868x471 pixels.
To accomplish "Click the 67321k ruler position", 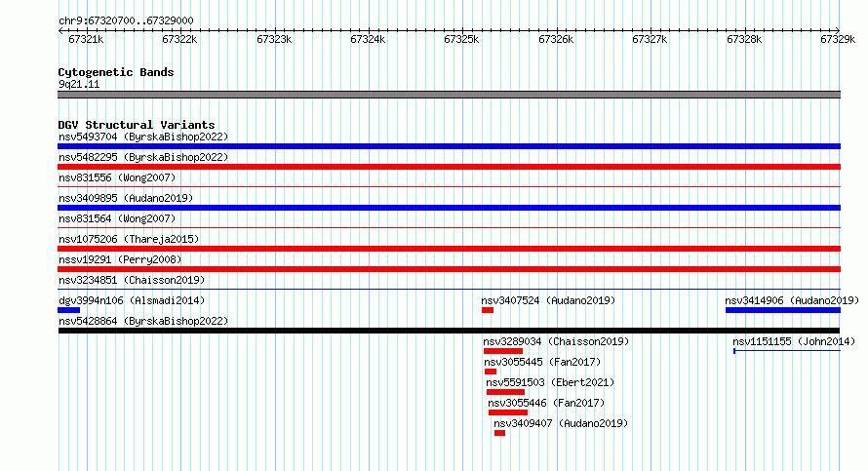I will click(86, 39).
